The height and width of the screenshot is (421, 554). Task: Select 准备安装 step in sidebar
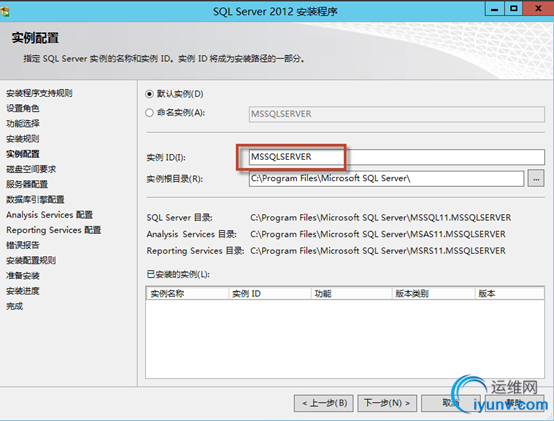tap(23, 275)
